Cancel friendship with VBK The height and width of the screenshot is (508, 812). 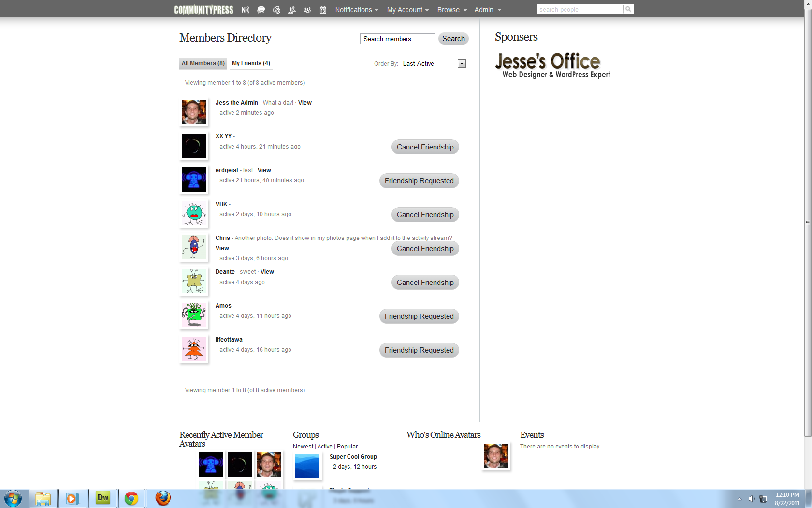pos(425,215)
